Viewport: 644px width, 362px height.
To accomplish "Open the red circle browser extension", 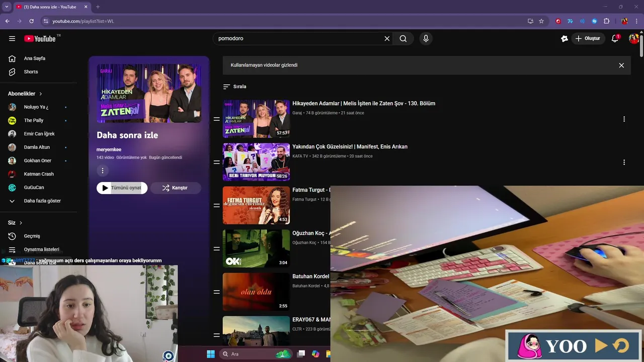I will 558,21.
